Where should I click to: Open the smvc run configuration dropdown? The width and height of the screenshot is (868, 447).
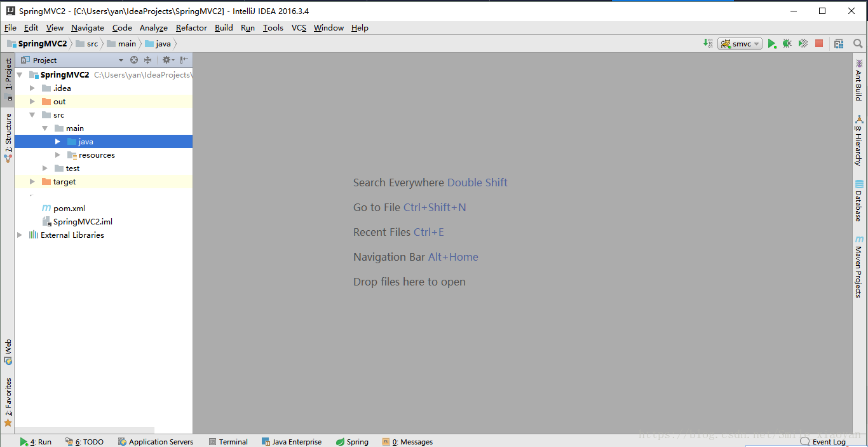pyautogui.click(x=740, y=44)
